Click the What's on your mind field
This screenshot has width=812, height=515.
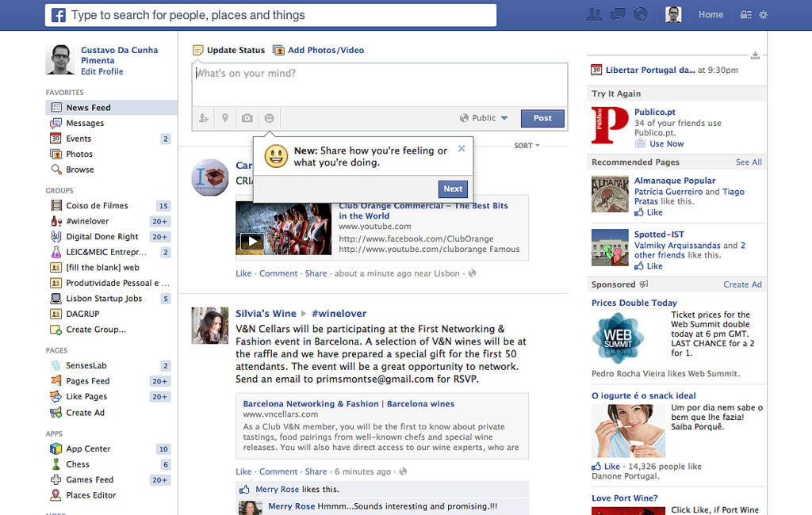click(380, 84)
